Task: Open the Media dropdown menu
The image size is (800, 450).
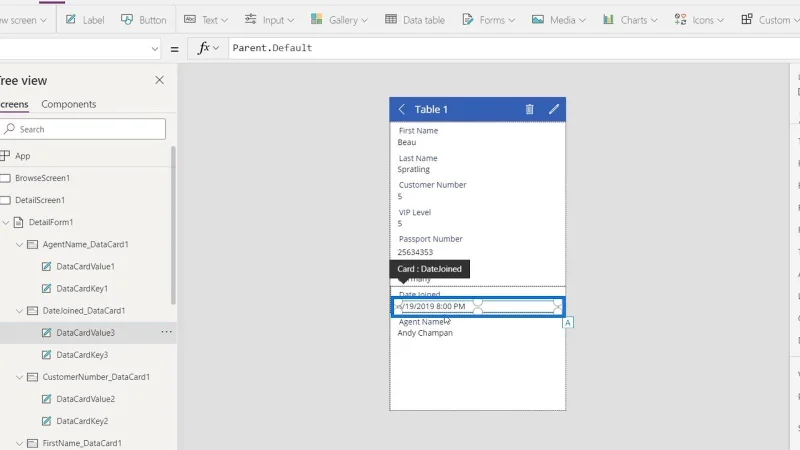Action: tap(558, 20)
